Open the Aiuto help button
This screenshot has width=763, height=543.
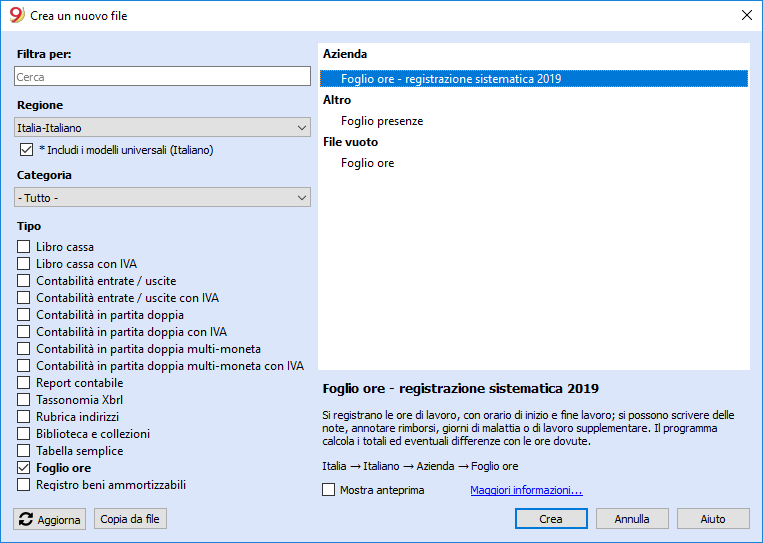(713, 519)
